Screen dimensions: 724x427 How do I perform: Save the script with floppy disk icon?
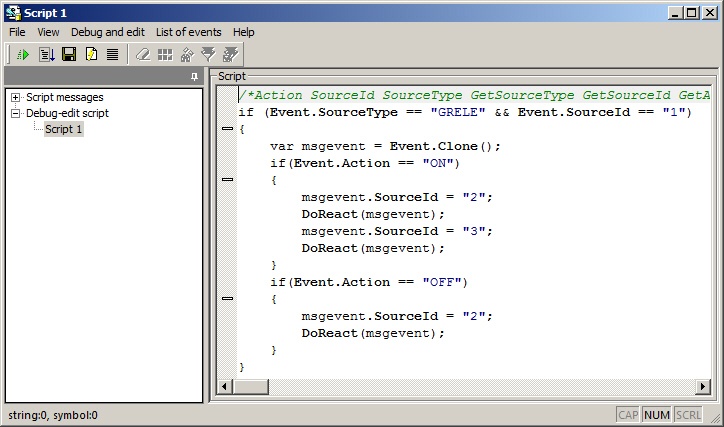69,54
